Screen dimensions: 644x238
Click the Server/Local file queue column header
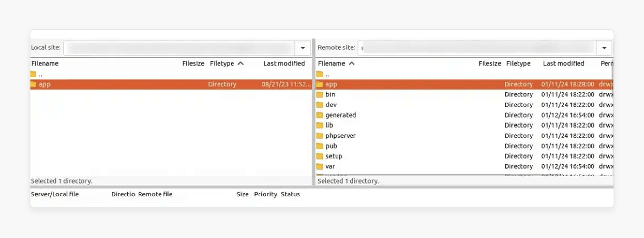pyautogui.click(x=55, y=194)
